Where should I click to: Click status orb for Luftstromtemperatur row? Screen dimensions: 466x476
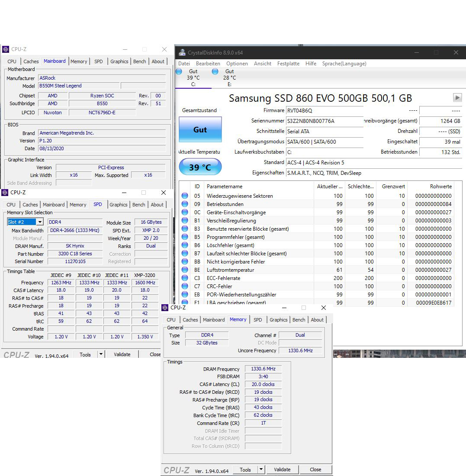(x=185, y=270)
